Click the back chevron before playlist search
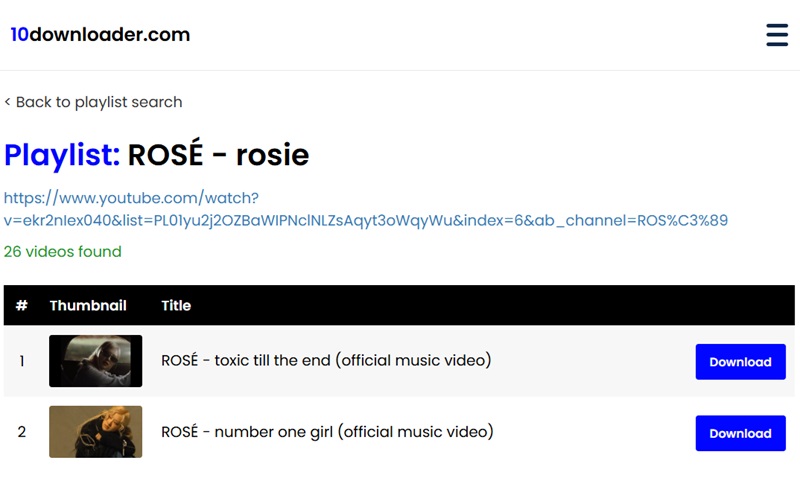 point(7,102)
